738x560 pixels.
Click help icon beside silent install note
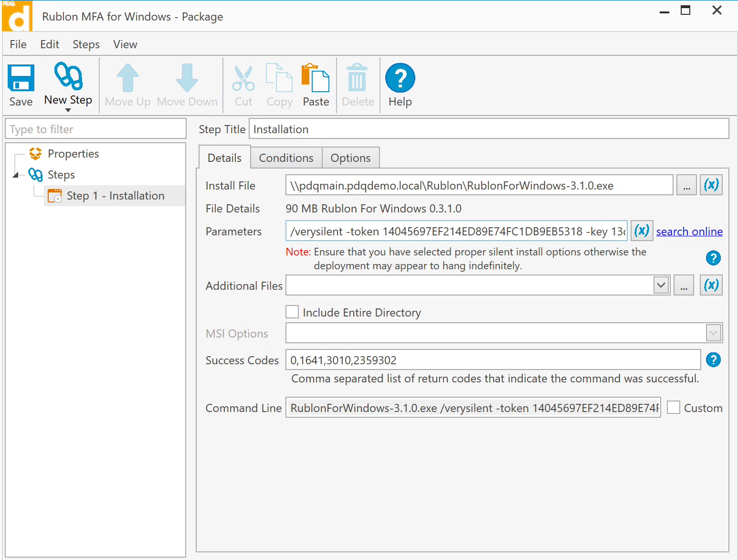pyautogui.click(x=713, y=258)
